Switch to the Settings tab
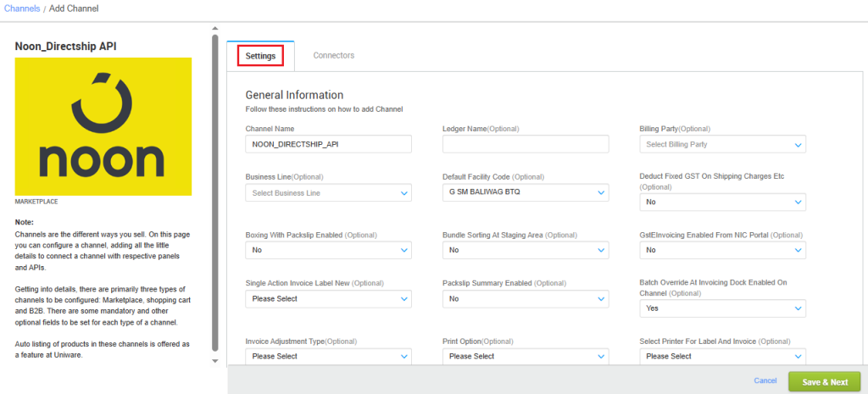 [x=261, y=56]
